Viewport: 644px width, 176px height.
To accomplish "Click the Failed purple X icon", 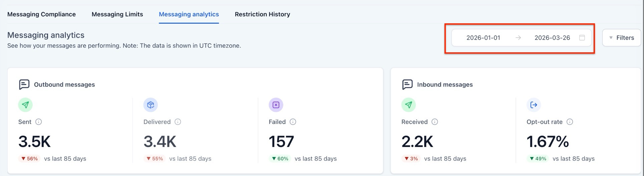I will 276,105.
